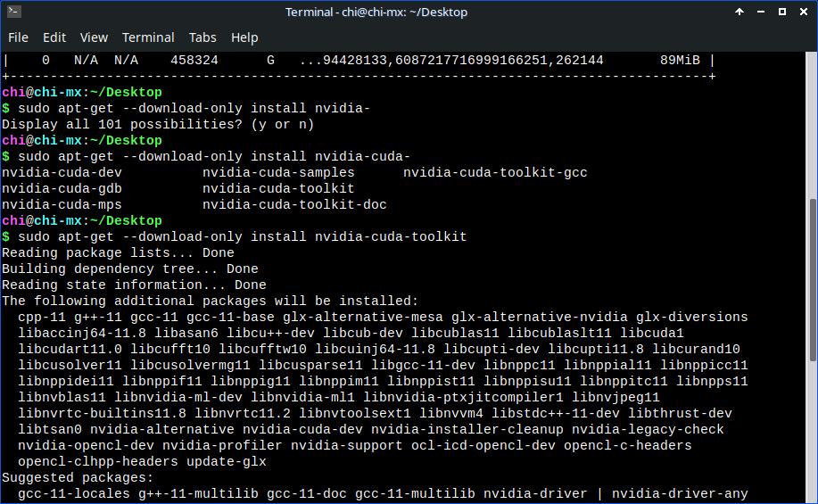Close the terminal window
818x504 pixels.
[802, 12]
